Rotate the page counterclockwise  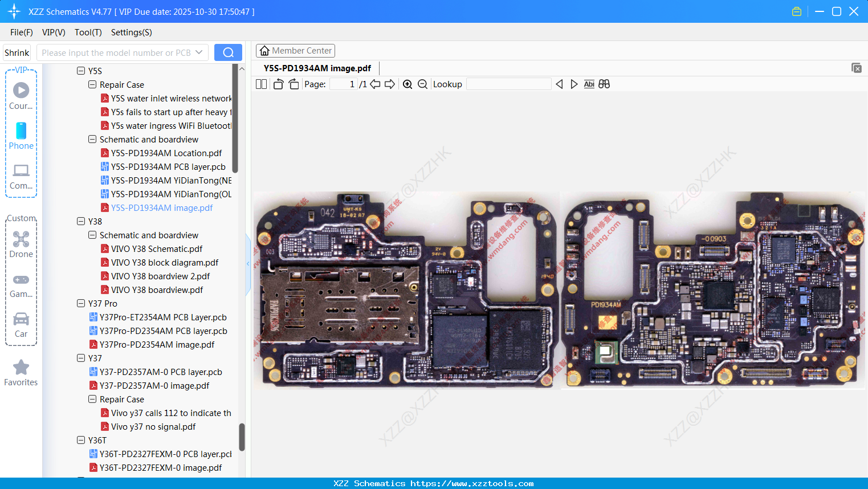(x=278, y=84)
